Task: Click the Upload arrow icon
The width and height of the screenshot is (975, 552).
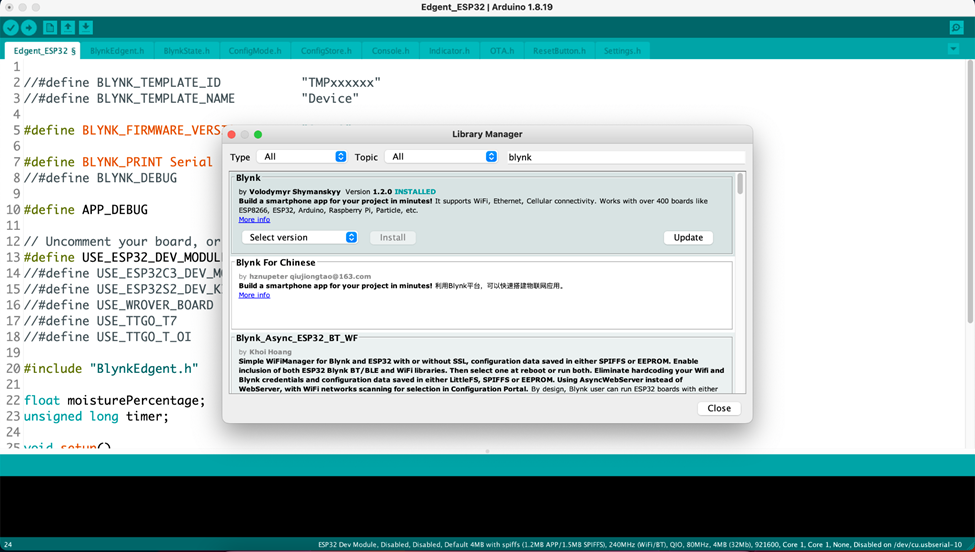Action: coord(29,27)
